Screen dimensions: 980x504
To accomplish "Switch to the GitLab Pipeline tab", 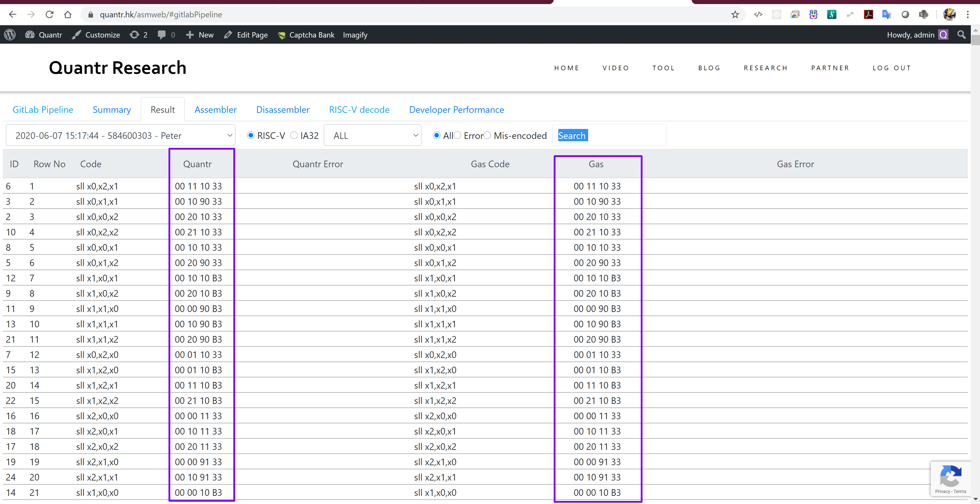I will (x=43, y=110).
